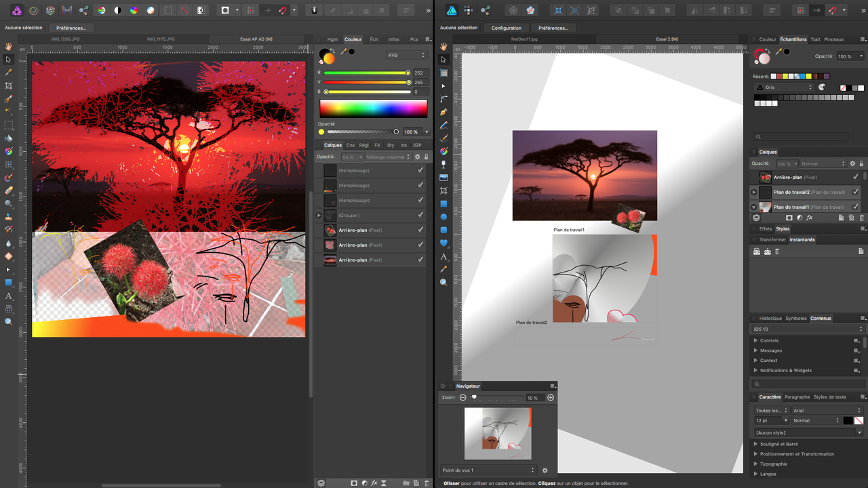Click the Deselect icon in Photo toolbar
Screen dimensions: 868x488
tap(184, 10)
